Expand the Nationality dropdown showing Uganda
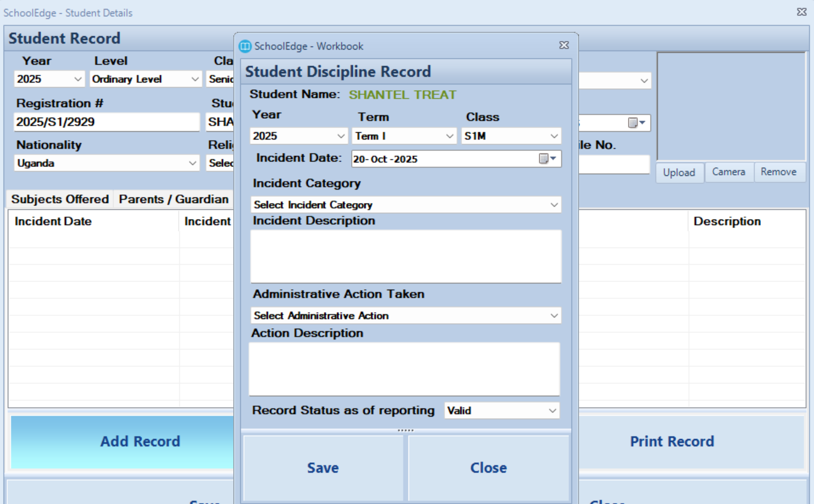 click(x=192, y=163)
